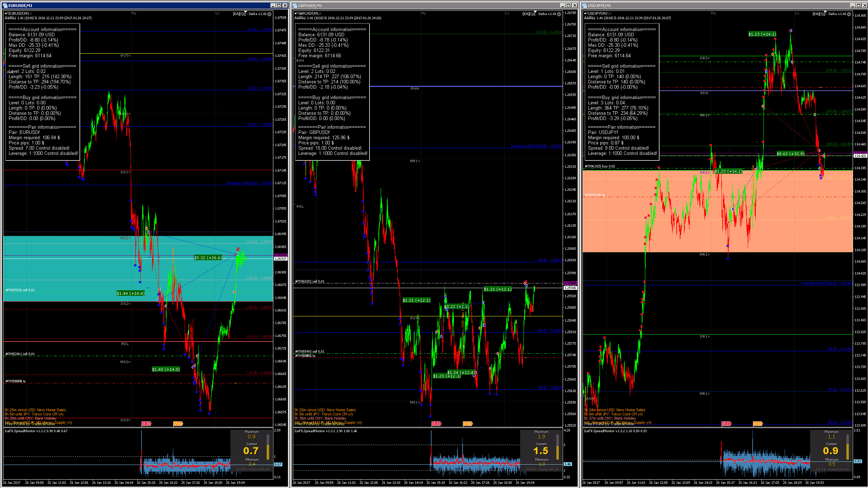Image resolution: width=868 pixels, height=488 pixels.
Task: Expand the one-click trading arrow in EURUSDf chart
Action: point(6,13)
